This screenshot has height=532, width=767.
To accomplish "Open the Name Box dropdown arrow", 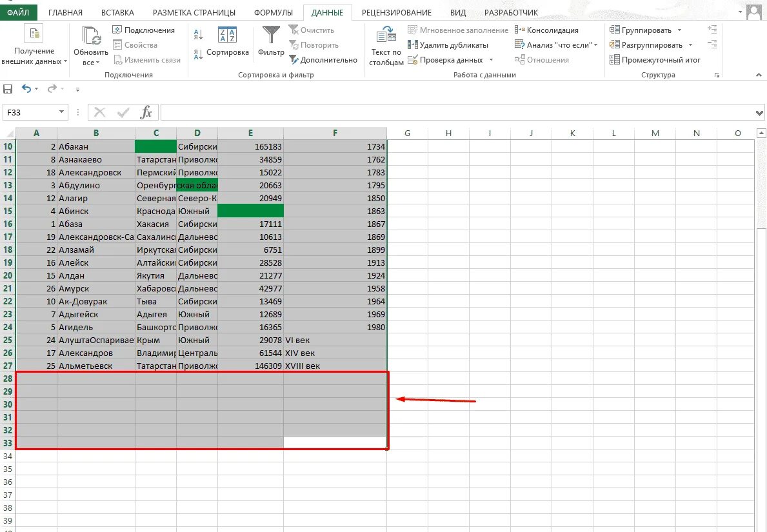I will (x=61, y=112).
